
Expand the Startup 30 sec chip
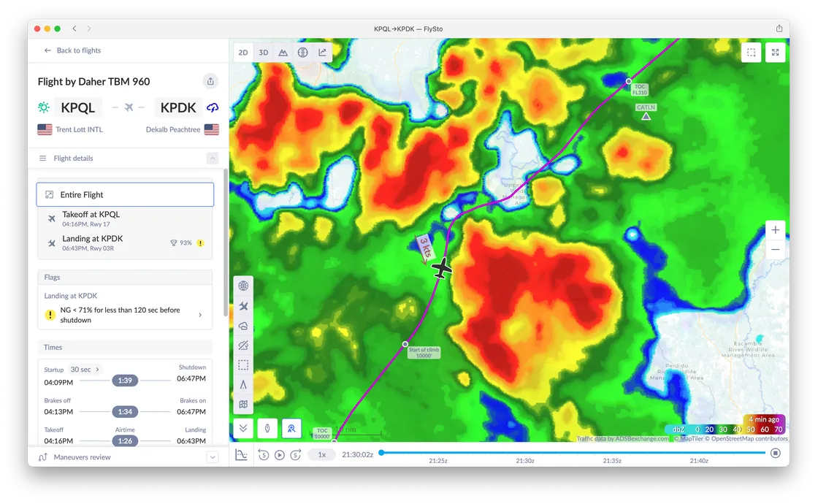click(85, 370)
